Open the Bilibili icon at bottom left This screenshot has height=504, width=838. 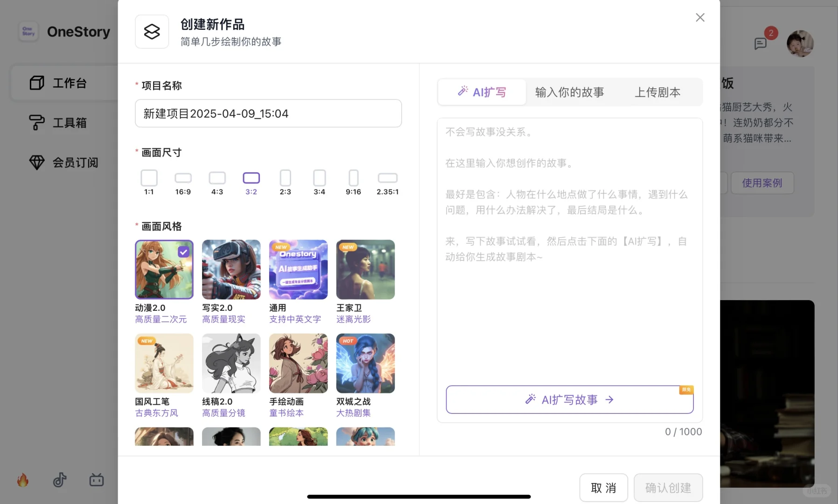(96, 479)
